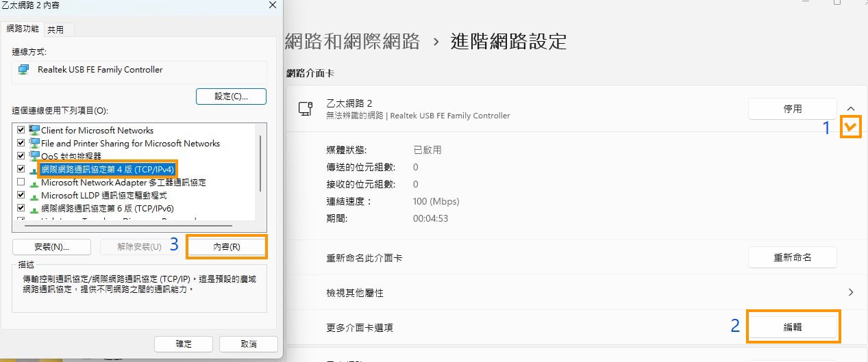This screenshot has width=868, height=362.
Task: Enable Microsoft Network Adapter 多工器 checkbox
Action: point(21,183)
